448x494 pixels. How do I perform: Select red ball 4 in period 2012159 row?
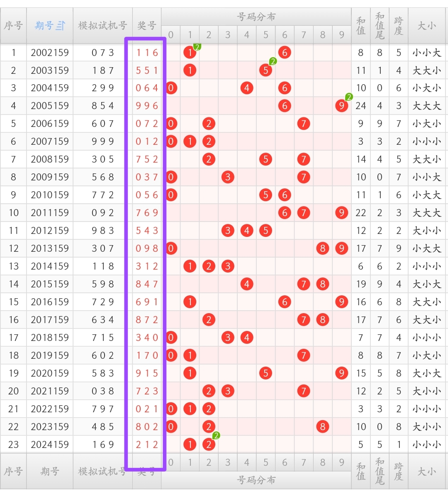point(247,231)
